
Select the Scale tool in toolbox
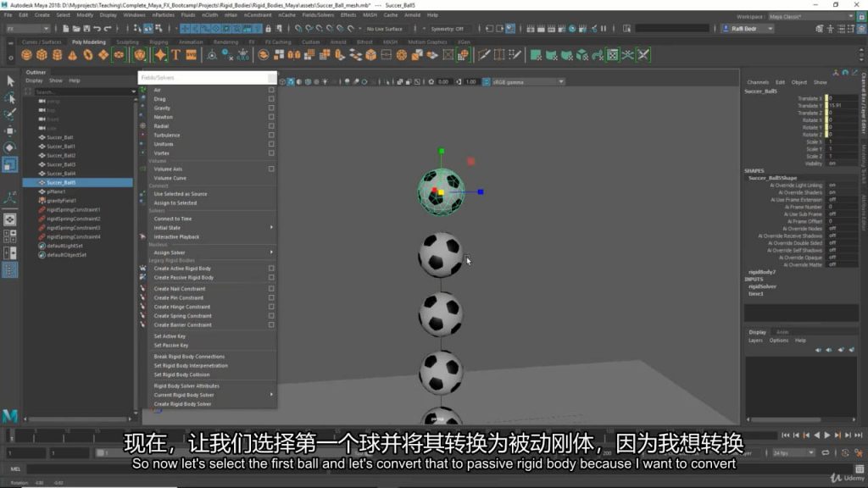tap(10, 164)
